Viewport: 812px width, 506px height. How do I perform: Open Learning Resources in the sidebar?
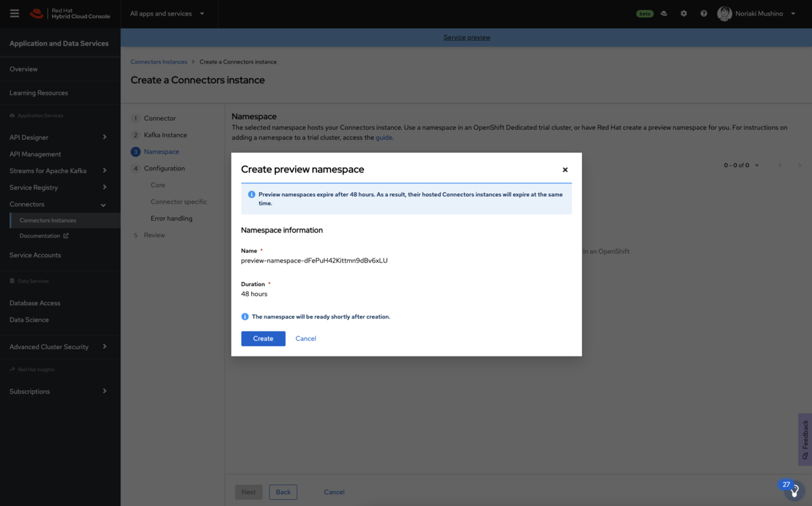click(x=39, y=93)
